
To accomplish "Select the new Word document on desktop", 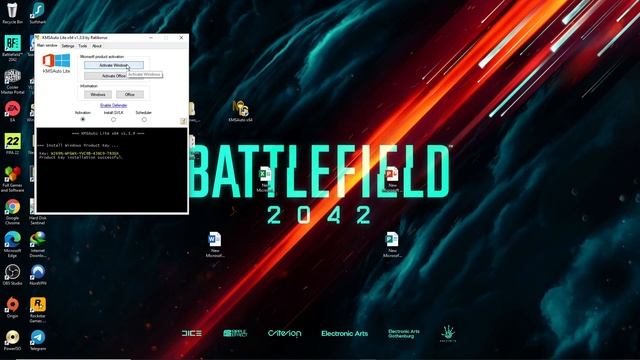I will point(215,244).
